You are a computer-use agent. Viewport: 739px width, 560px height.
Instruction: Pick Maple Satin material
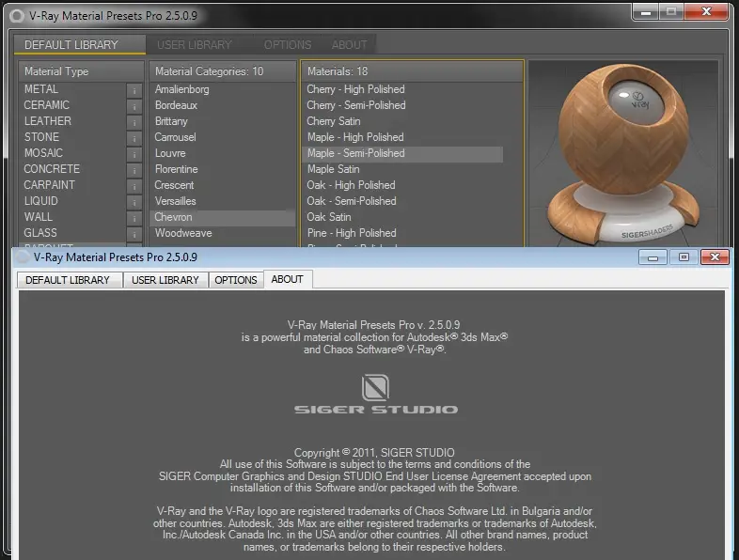(x=402, y=169)
